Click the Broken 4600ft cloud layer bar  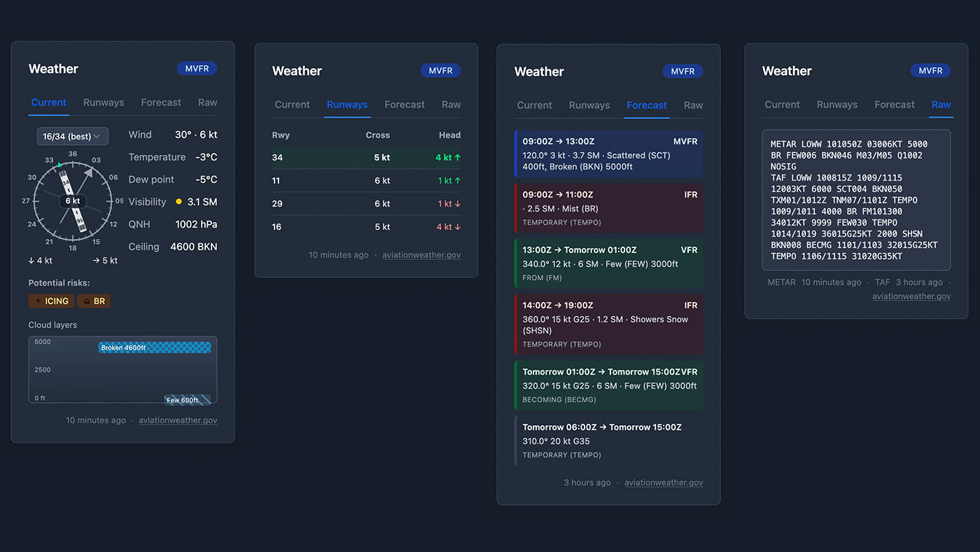point(155,347)
